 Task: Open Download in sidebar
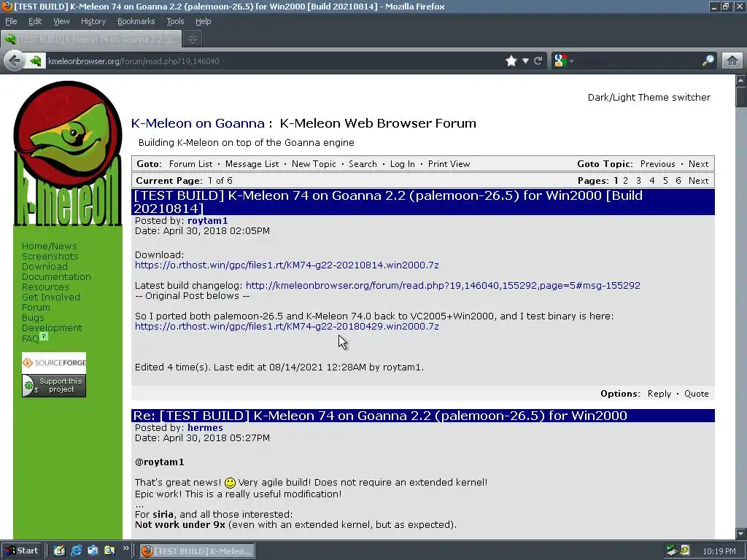[44, 267]
